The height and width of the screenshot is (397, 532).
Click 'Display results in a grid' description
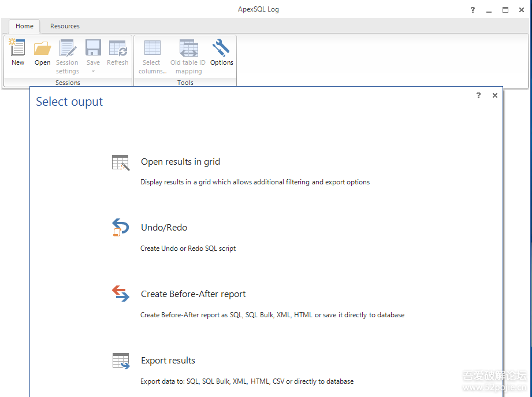point(255,182)
